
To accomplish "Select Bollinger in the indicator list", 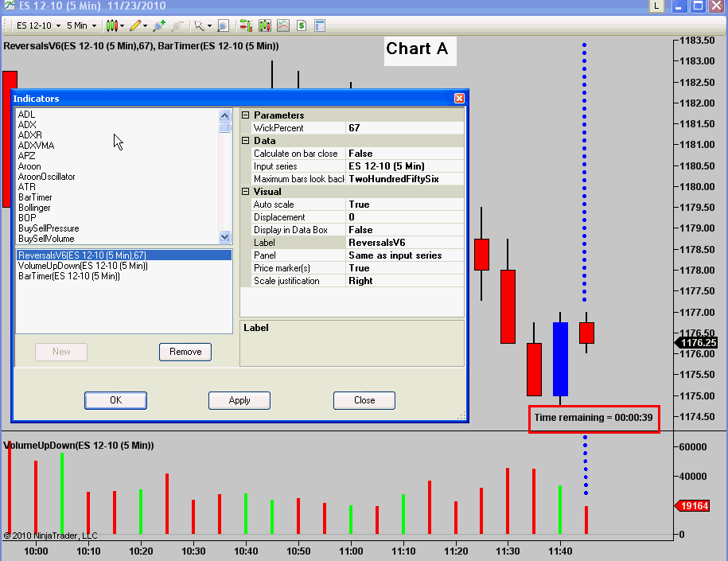I will pyautogui.click(x=34, y=208).
